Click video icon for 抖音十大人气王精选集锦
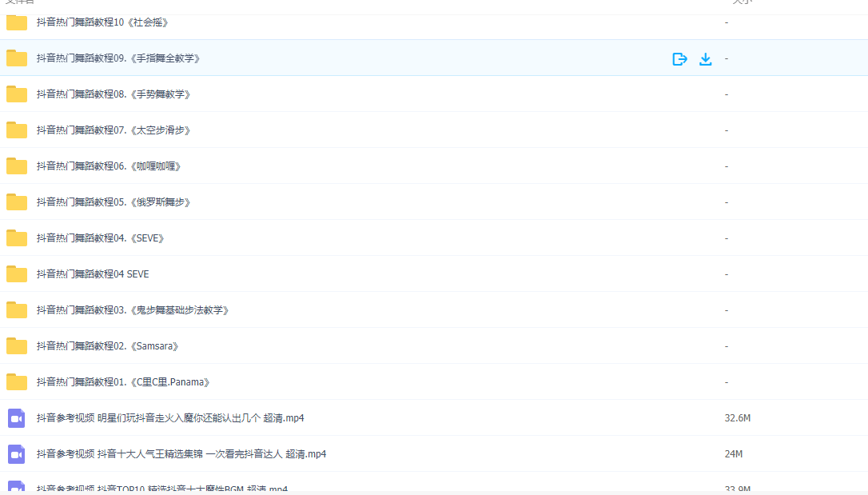The height and width of the screenshot is (495, 868). 17,454
